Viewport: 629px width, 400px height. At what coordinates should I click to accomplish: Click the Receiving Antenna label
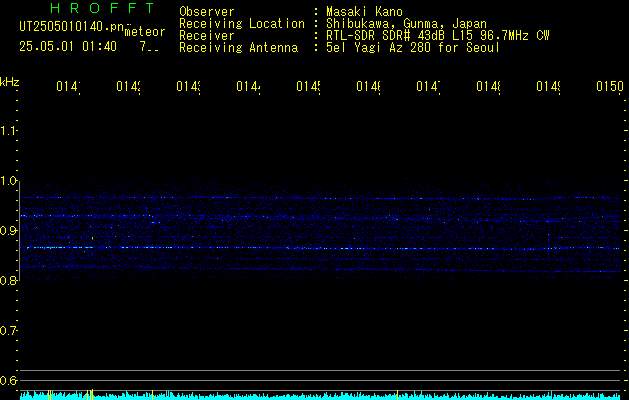click(239, 48)
